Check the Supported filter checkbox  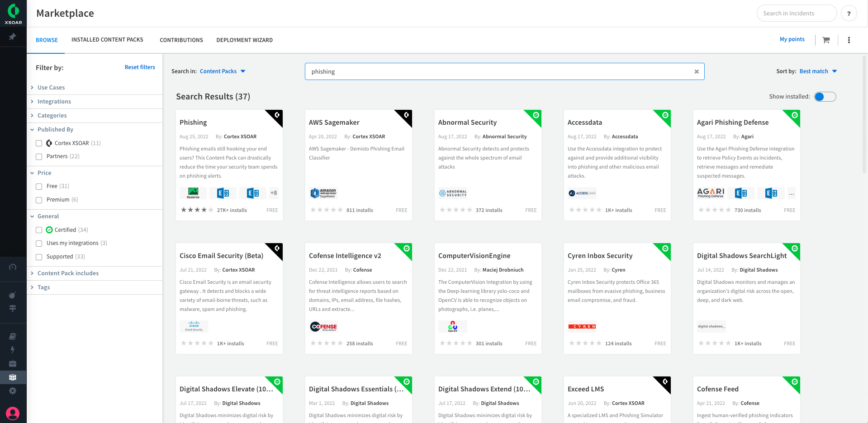tap(39, 257)
